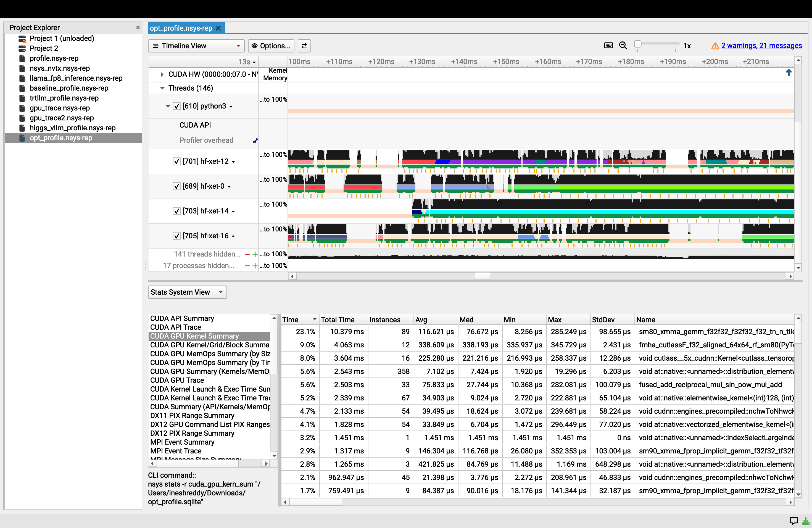Click the zoom out magnifier icon
Screen dimensions: 812x528
tap(623, 45)
